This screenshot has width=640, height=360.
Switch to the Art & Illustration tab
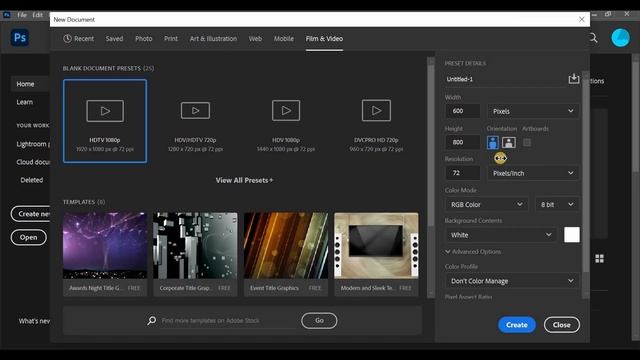(213, 39)
